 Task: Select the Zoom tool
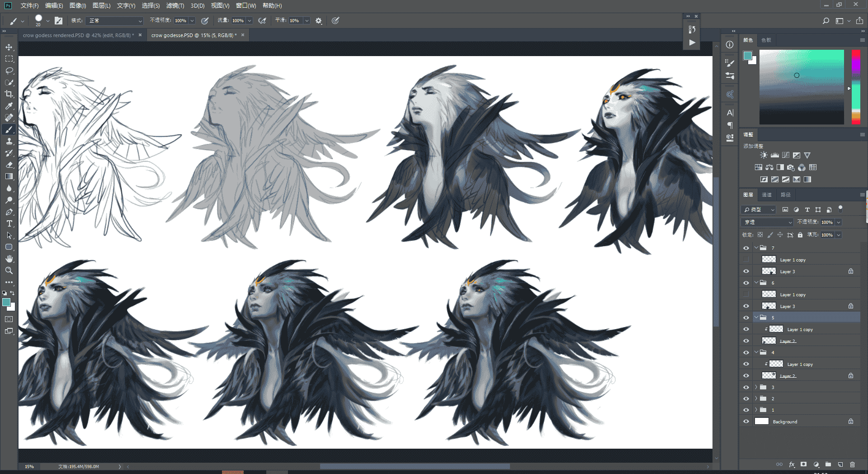[x=9, y=270]
